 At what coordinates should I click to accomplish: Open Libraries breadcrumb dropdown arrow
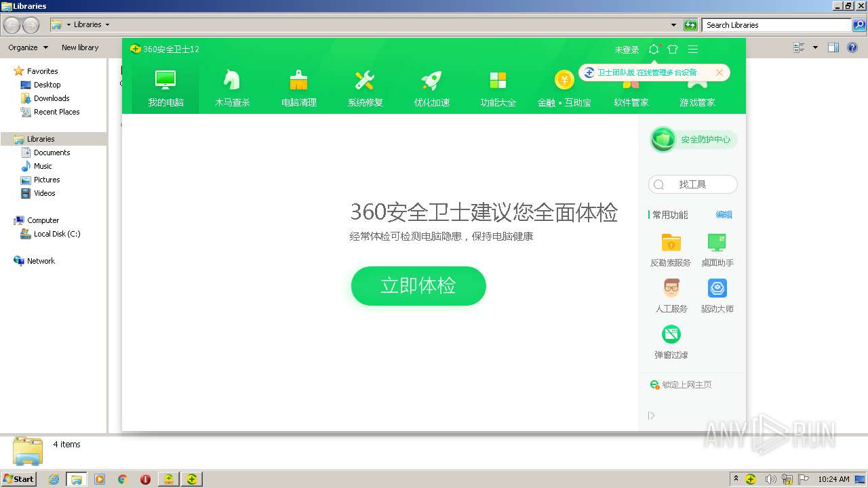point(107,25)
